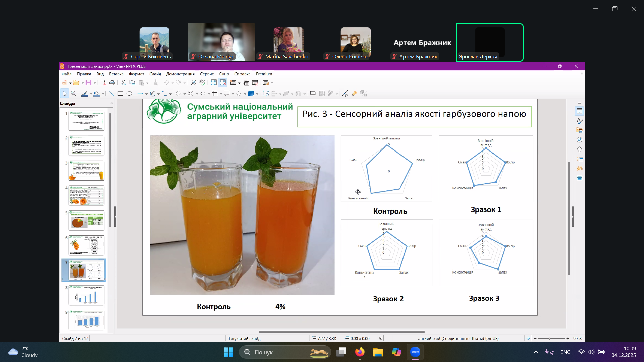Image resolution: width=644 pixels, height=362 pixels.
Task: Open Find and Replace tool
Action: tap(193, 83)
